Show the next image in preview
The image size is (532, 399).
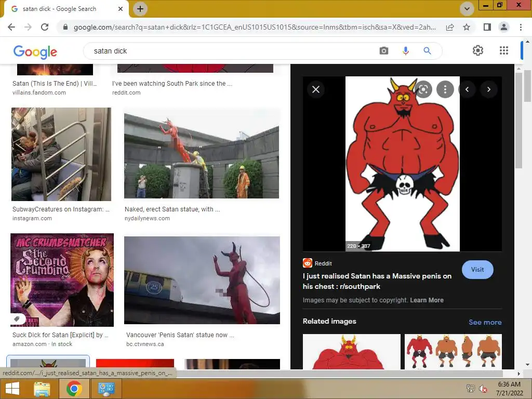pos(488,89)
